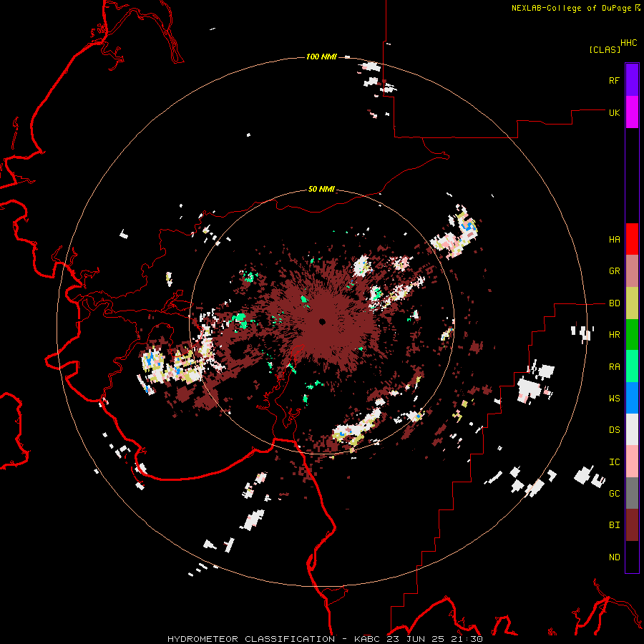Click the WS blue legend swatch
The width and height of the screenshot is (644, 644).
coord(632,398)
